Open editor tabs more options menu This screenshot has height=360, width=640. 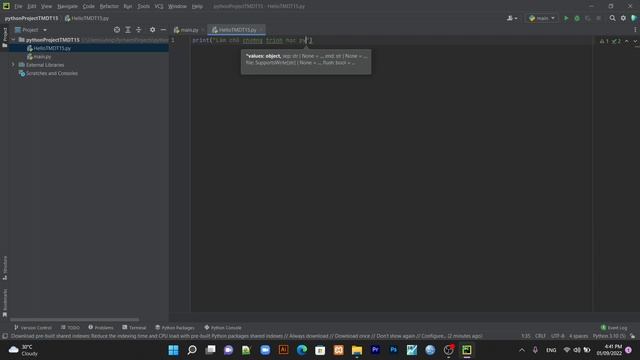635,30
